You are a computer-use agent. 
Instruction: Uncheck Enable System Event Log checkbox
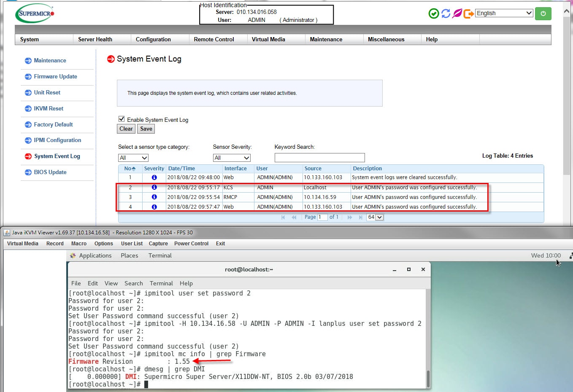point(122,119)
